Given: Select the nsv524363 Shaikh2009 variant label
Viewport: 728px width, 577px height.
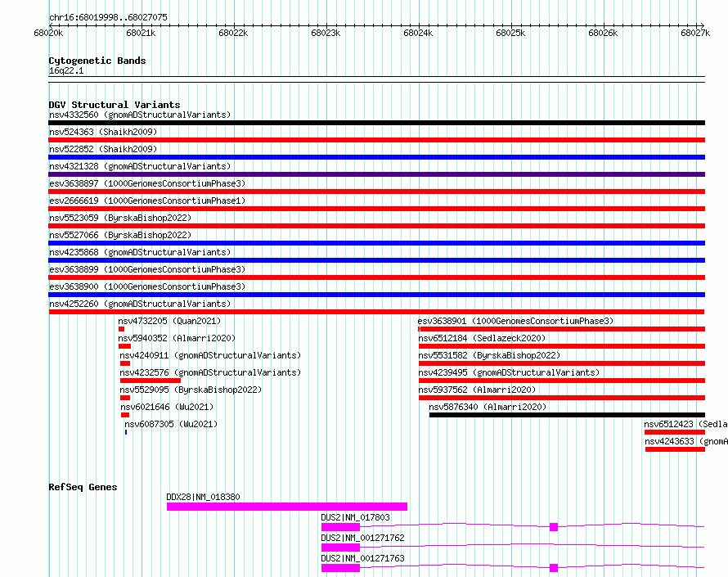Looking at the screenshot, I should 103,132.
